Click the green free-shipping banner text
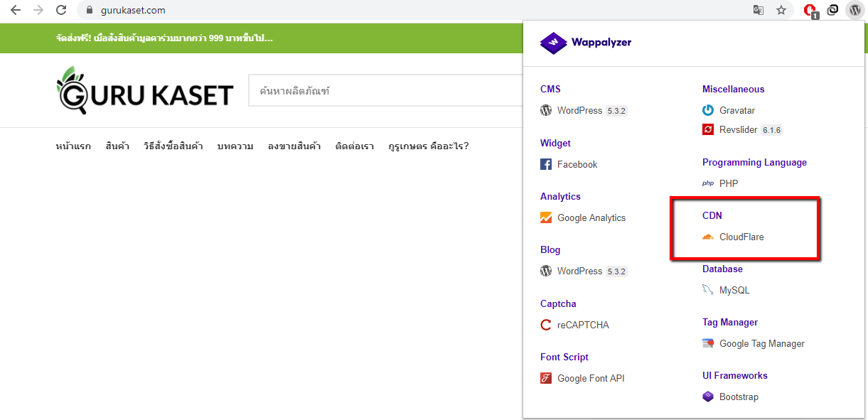Image resolution: width=868 pixels, height=420 pixels. [164, 38]
